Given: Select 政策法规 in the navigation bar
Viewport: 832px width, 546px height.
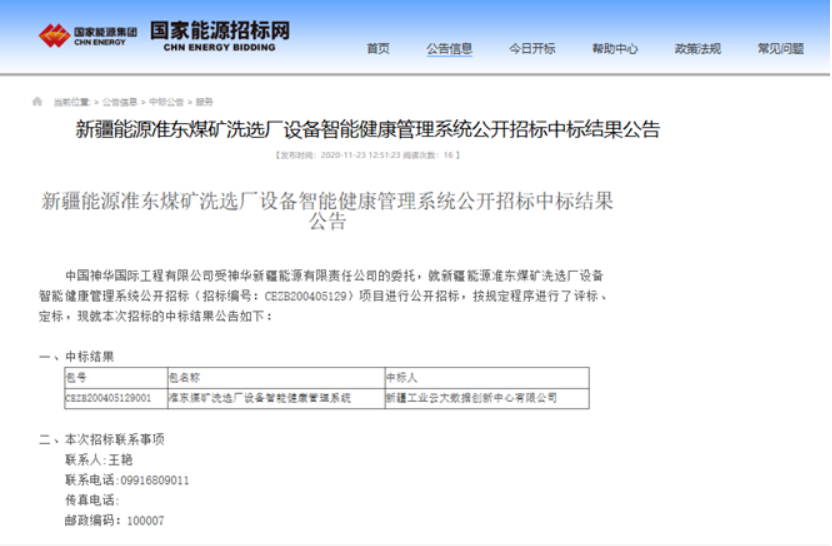Looking at the screenshot, I should pos(697,48).
